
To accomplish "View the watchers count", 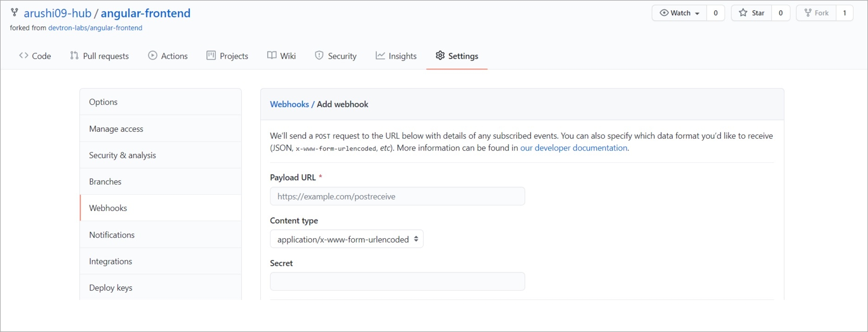I will pos(716,13).
